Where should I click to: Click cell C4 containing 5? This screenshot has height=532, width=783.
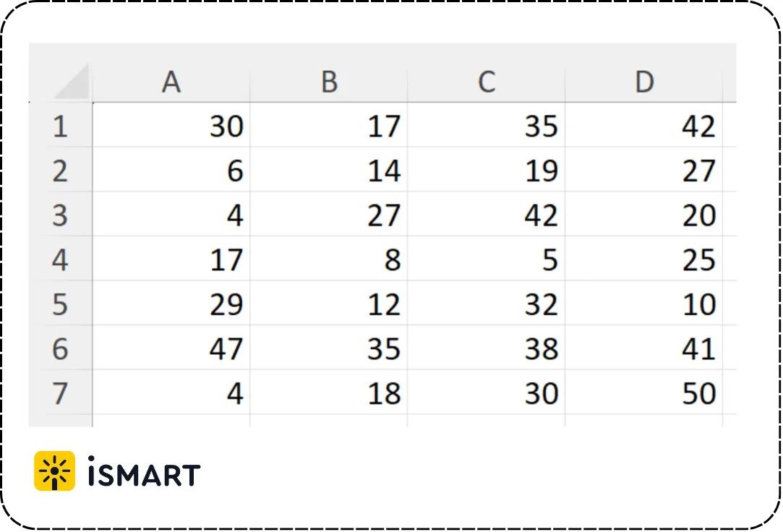click(487, 259)
